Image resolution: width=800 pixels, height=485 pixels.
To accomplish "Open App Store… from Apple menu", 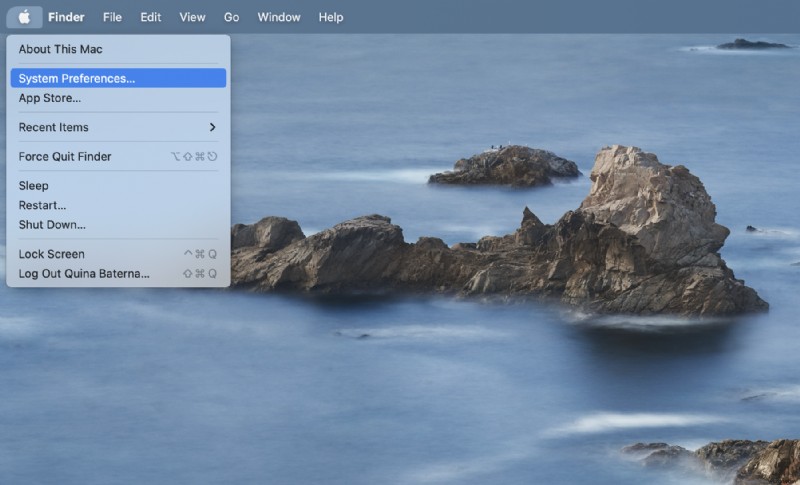I will point(118,98).
